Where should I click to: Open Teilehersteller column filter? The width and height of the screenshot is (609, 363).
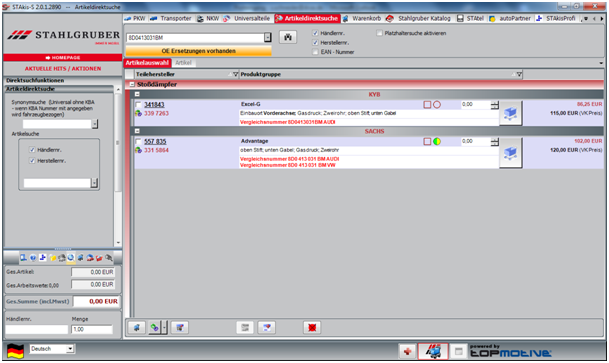(x=235, y=74)
